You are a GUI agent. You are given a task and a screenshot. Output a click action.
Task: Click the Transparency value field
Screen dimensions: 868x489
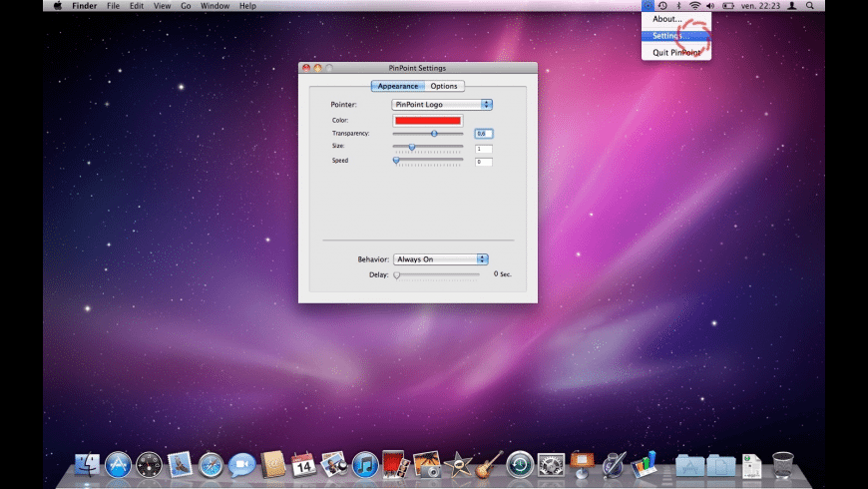483,134
